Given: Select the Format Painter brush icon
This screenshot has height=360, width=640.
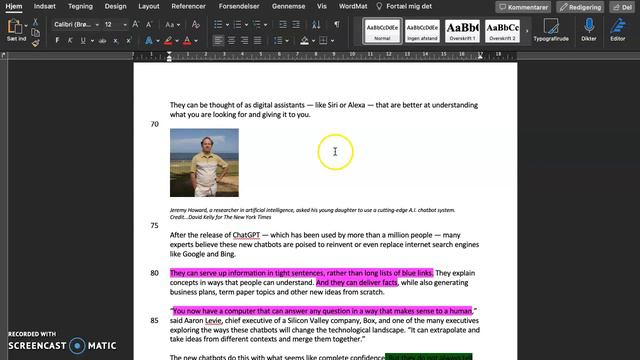Looking at the screenshot, I should pos(36,43).
